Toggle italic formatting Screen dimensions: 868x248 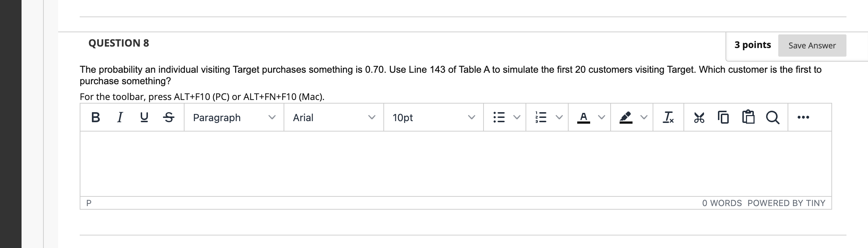[120, 118]
